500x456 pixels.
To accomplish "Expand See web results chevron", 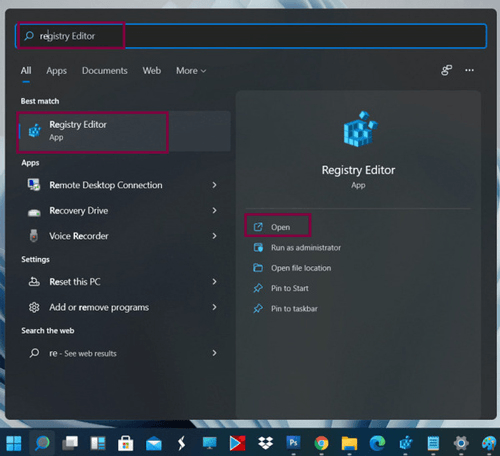I will (x=214, y=353).
